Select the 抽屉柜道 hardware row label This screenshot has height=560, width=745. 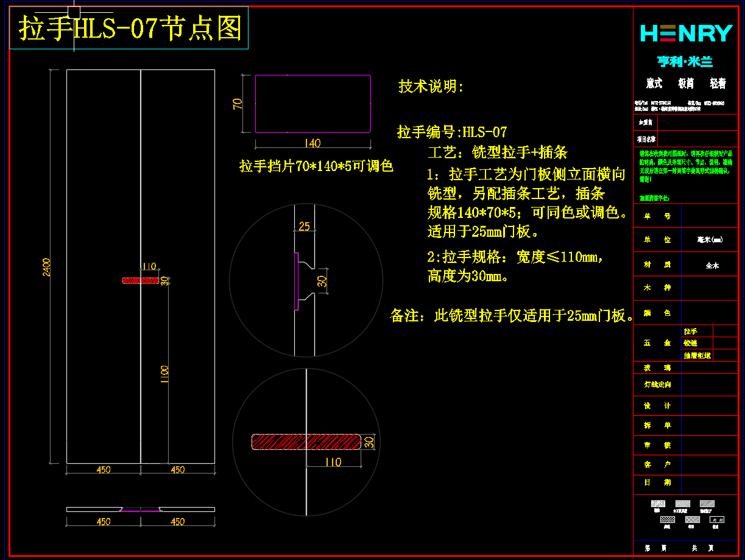(697, 355)
